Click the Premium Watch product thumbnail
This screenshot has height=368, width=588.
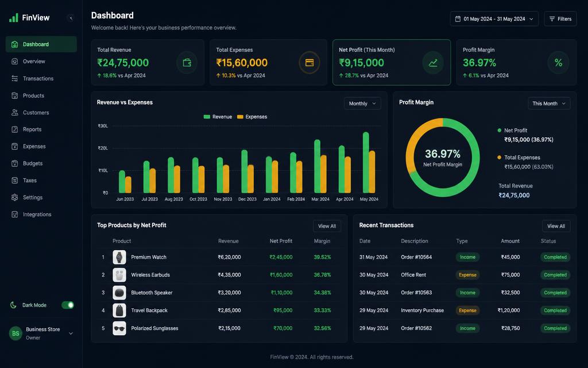pos(119,257)
